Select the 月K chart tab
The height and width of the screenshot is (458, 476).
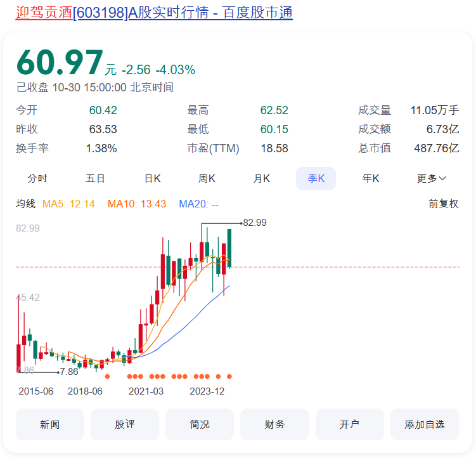tap(262, 178)
